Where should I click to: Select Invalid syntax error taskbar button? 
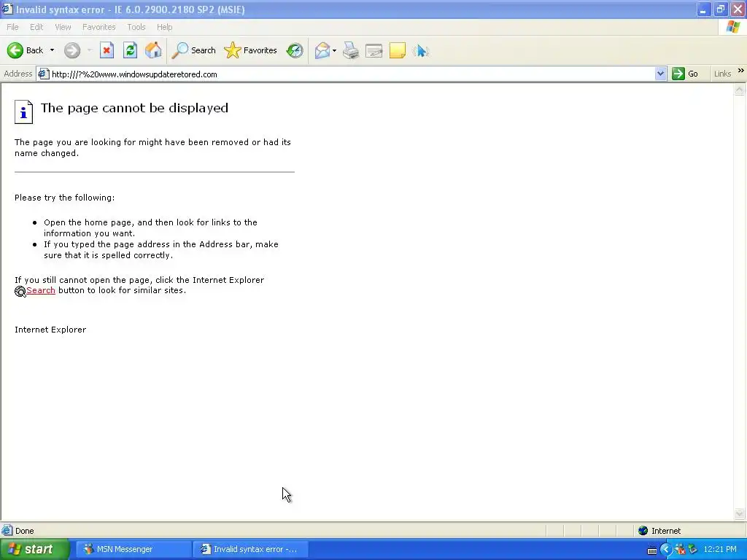[x=251, y=550]
